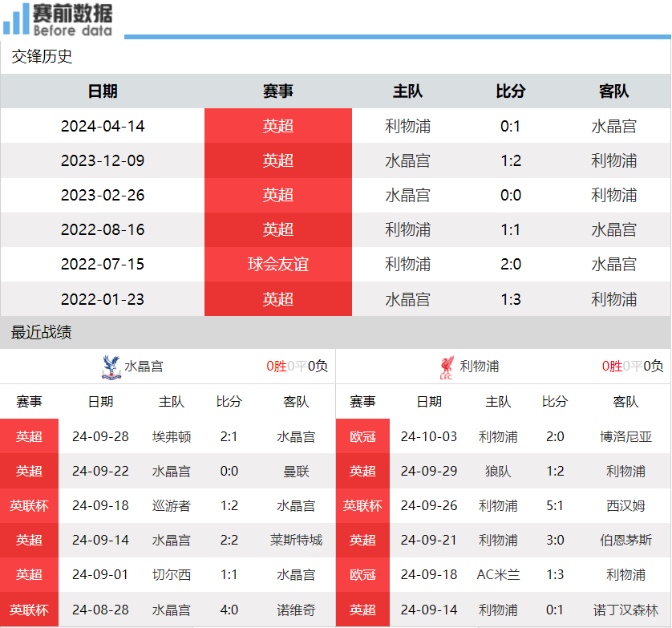The width and height of the screenshot is (672, 628).
Task: Click the 球会友谊 badge on the 2022-07-15 row
Action: click(277, 264)
